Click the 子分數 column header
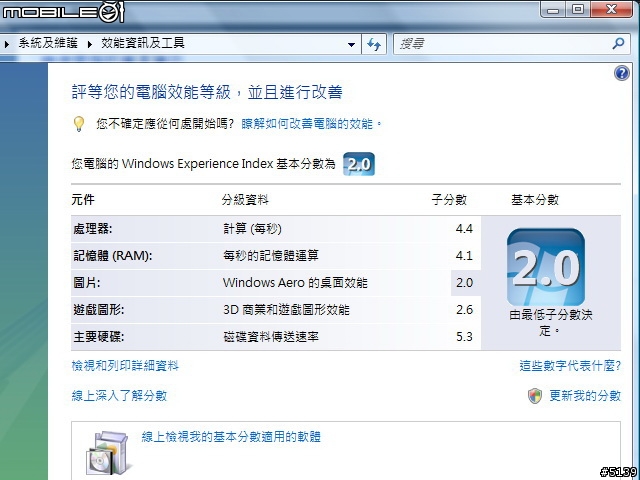Viewport: 640px width, 480px height. coord(449,200)
